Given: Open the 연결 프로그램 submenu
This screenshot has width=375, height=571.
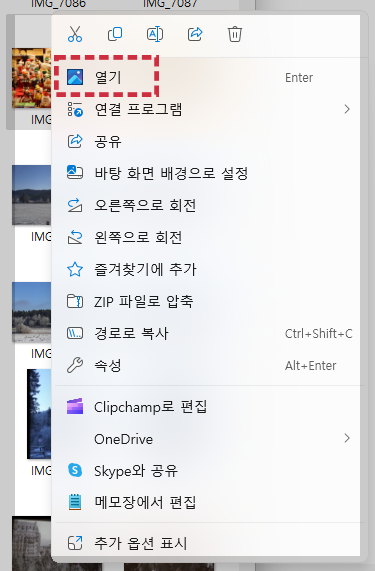Looking at the screenshot, I should tap(208, 109).
